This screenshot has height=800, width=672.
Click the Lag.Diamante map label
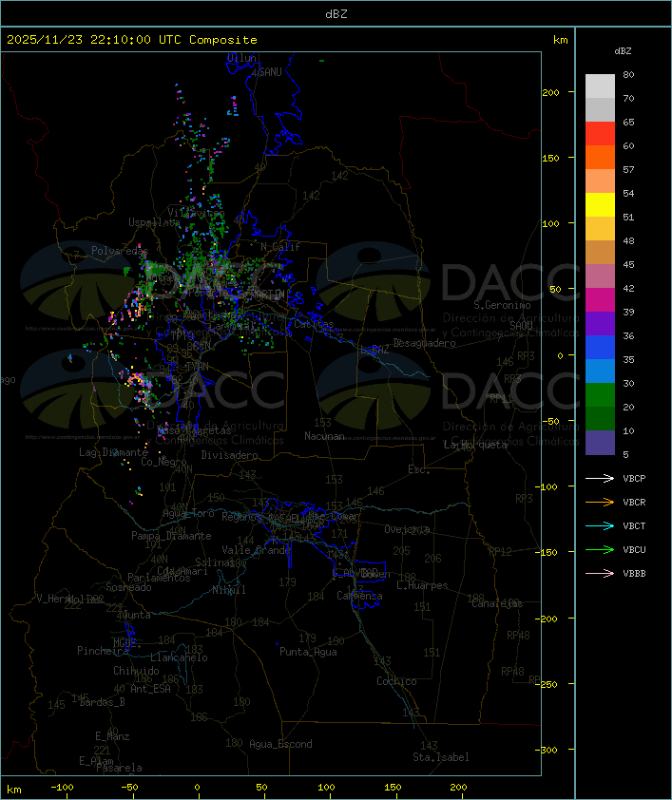point(113,452)
